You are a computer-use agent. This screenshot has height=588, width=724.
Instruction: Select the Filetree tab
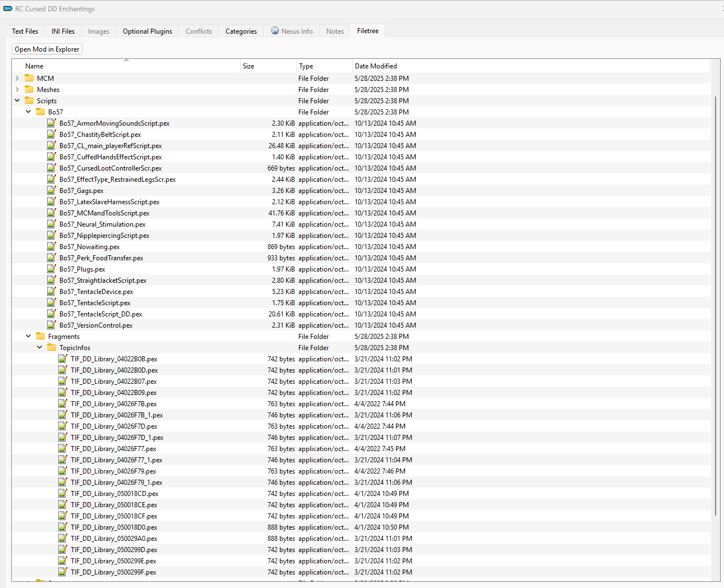pos(368,31)
